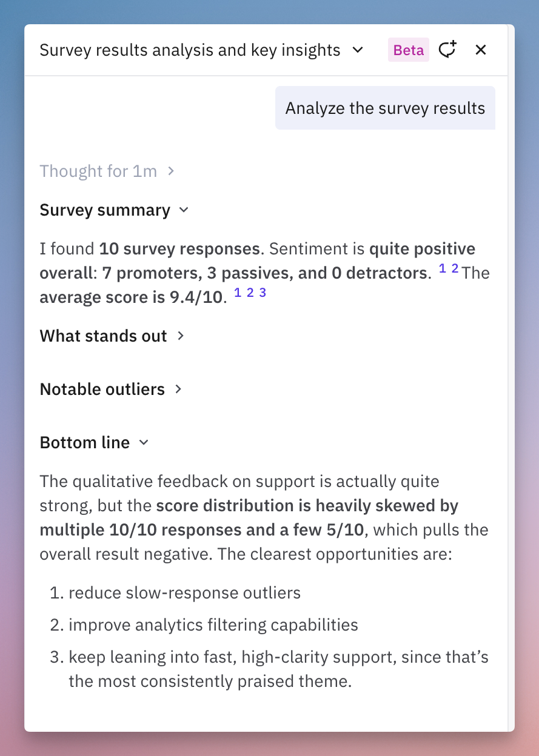Open citation 2 after "9.4/10"
Viewport: 539px width, 756px height.
(x=250, y=293)
